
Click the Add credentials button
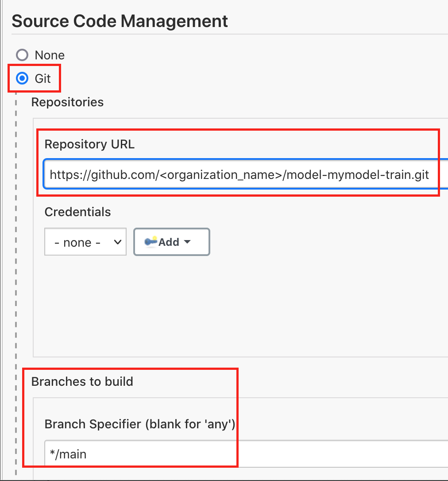(172, 242)
